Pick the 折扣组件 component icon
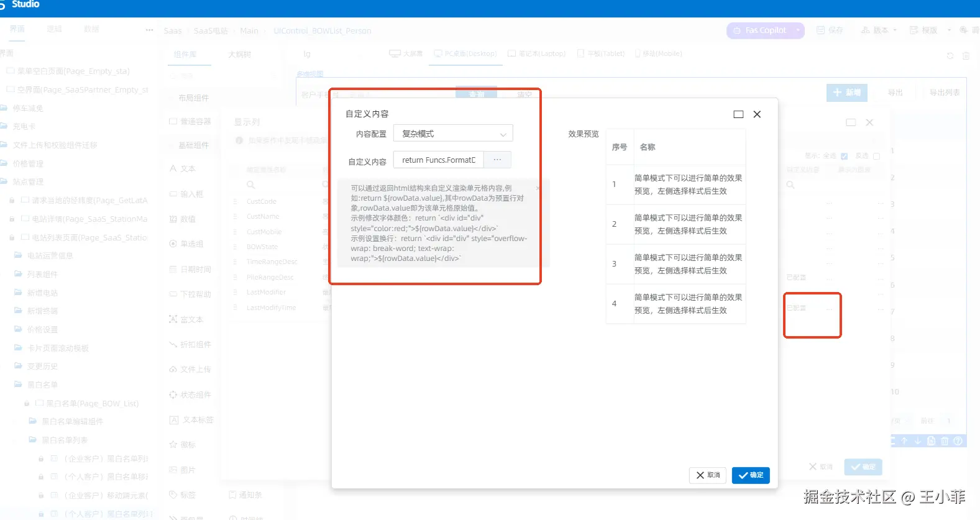980x520 pixels. (x=173, y=344)
